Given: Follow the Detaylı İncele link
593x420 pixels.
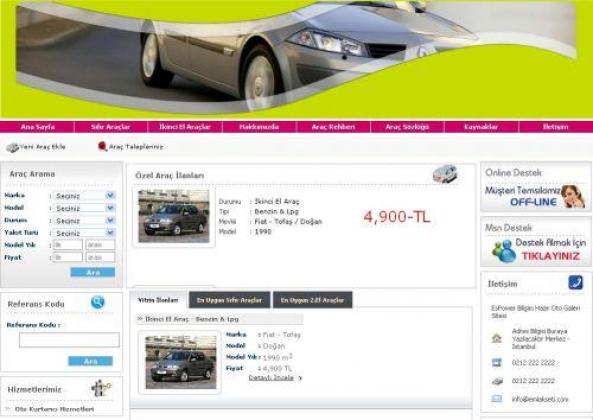Looking at the screenshot, I should coord(271,378).
